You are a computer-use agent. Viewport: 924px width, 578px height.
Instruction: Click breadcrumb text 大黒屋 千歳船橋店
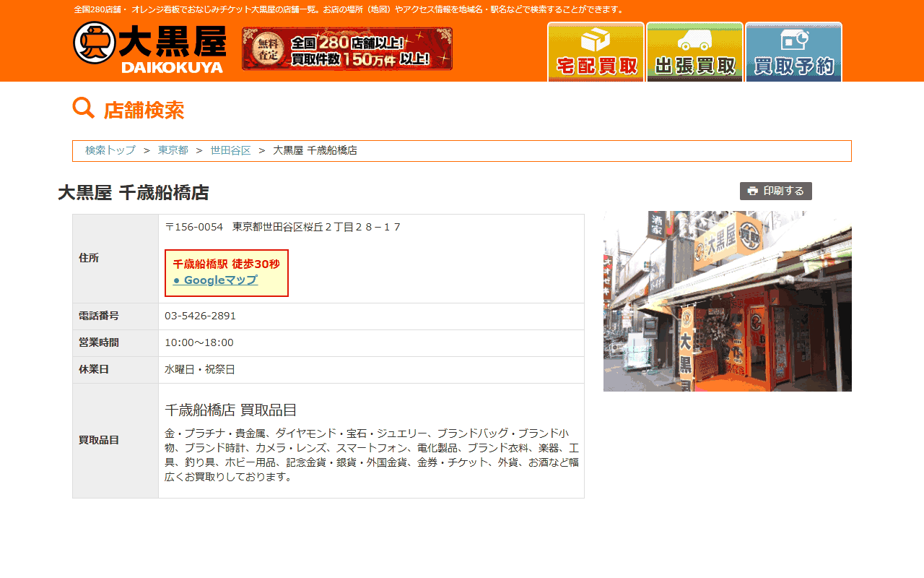click(315, 150)
